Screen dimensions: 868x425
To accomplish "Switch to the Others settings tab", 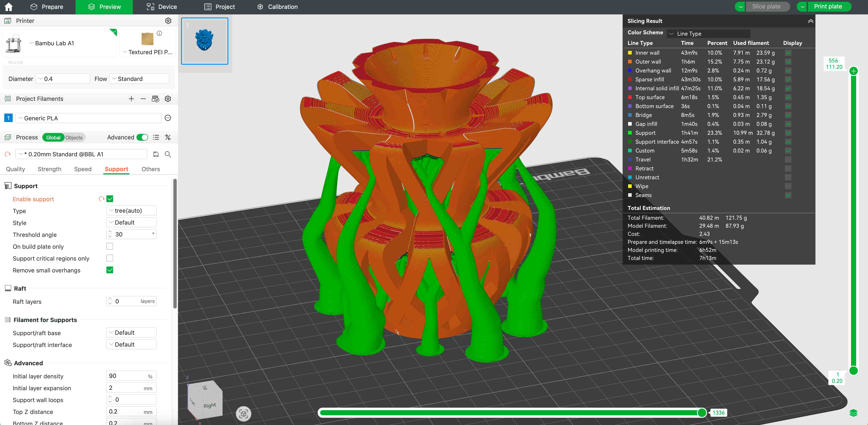I will (x=151, y=169).
